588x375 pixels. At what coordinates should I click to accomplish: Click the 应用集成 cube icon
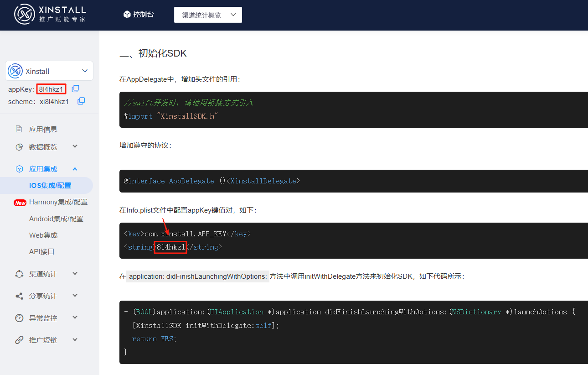click(x=19, y=169)
